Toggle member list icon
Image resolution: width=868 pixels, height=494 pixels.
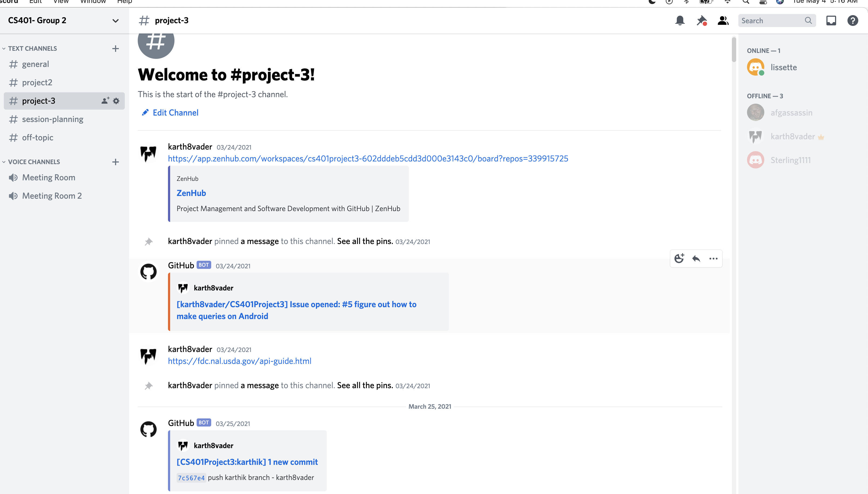point(723,21)
